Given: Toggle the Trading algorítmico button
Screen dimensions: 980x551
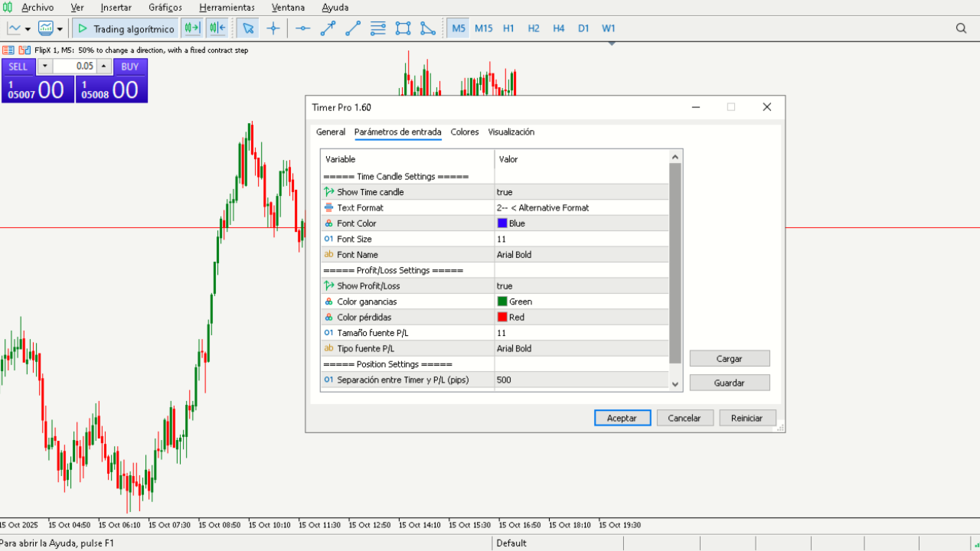Looking at the screenshot, I should pos(126,28).
